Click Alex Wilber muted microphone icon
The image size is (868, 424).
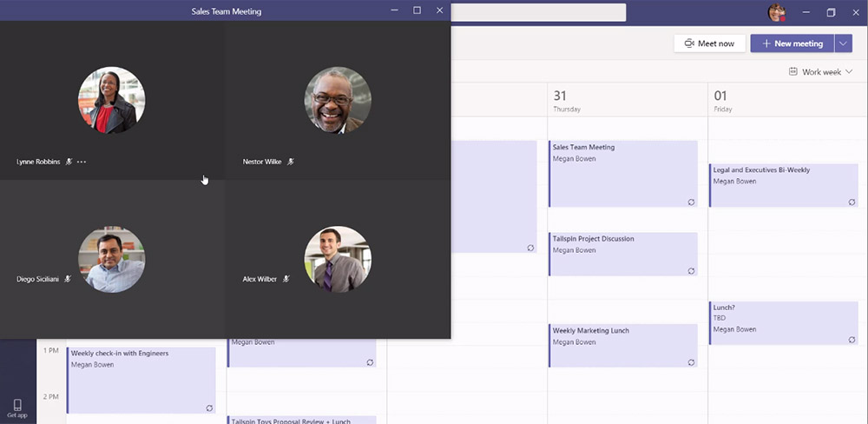click(x=286, y=279)
